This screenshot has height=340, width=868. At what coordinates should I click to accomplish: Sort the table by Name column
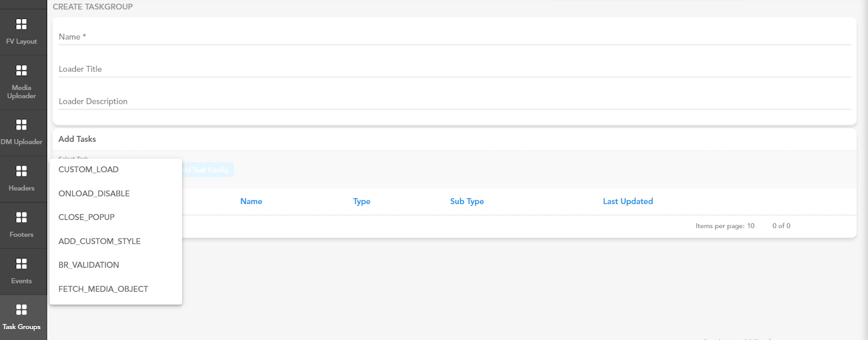(251, 201)
